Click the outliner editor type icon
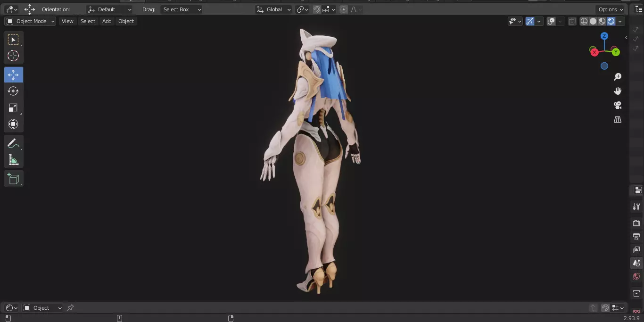This screenshot has height=322, width=644. 638,9
